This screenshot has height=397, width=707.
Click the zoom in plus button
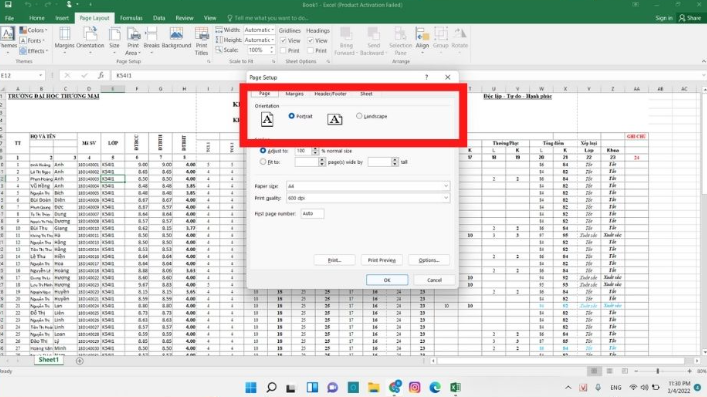click(x=689, y=371)
